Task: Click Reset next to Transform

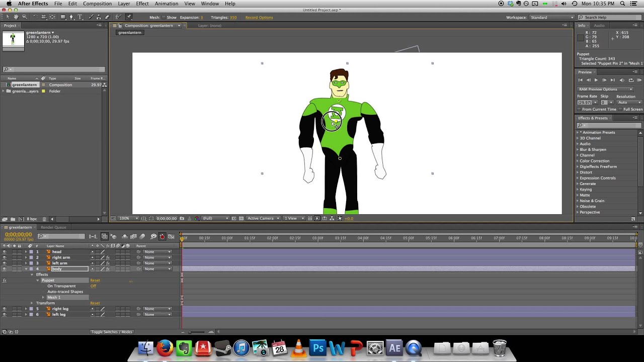Action: 95,303
